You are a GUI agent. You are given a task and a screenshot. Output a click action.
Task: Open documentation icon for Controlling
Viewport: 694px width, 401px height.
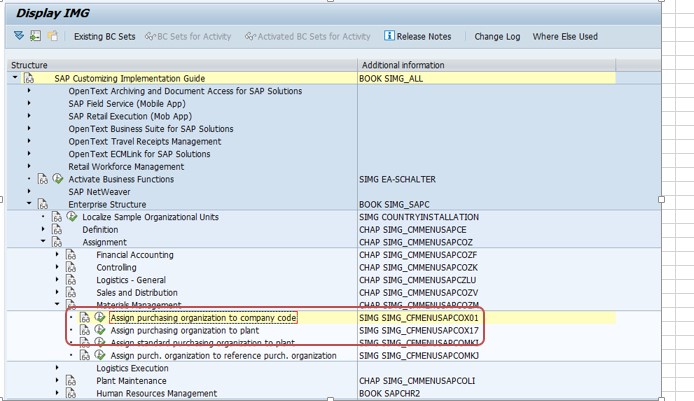[x=71, y=267]
